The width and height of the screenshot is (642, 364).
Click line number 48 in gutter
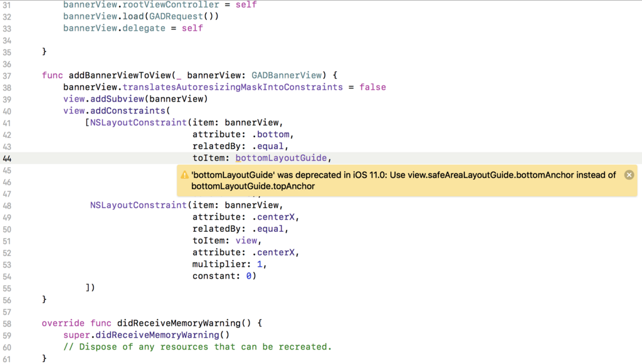pos(7,206)
